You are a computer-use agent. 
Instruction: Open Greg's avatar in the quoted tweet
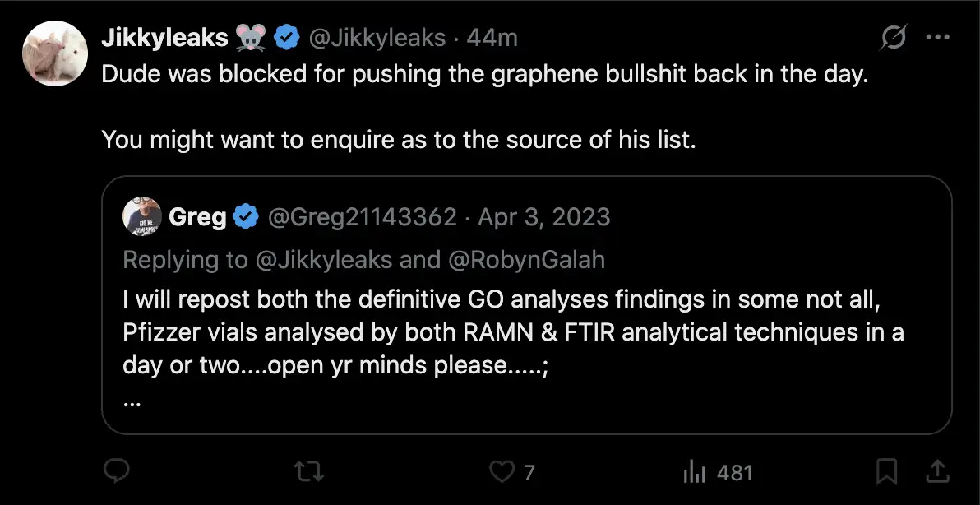142,217
